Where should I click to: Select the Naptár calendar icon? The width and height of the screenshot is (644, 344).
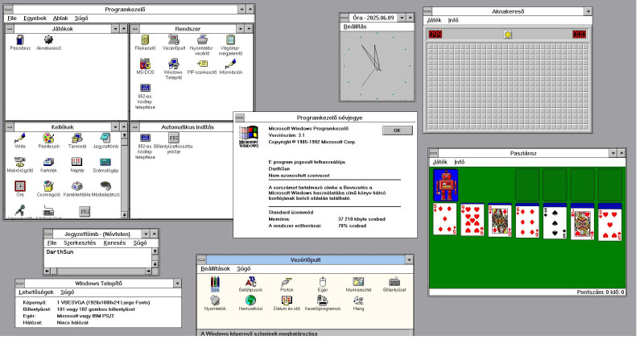[76, 162]
